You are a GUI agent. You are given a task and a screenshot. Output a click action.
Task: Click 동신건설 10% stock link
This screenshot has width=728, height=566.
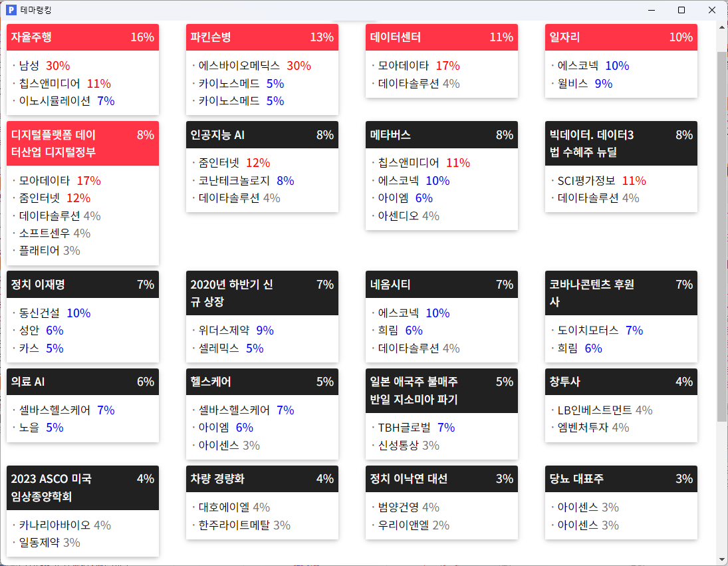(x=55, y=313)
